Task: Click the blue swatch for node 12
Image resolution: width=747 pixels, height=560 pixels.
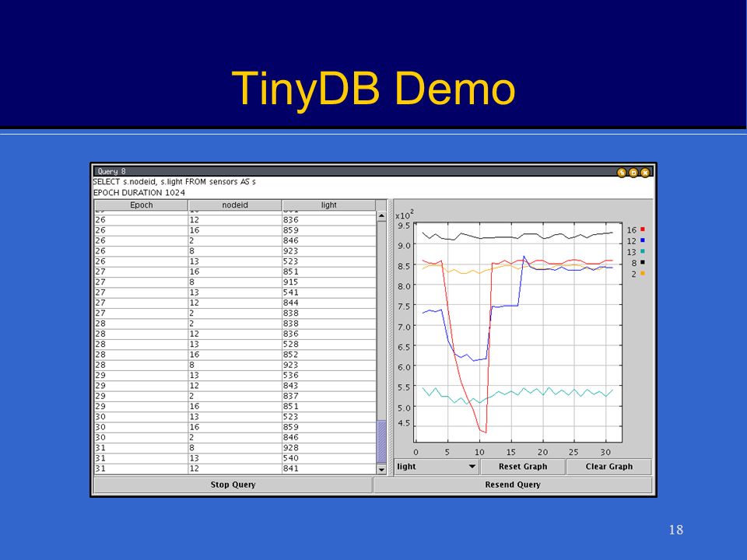Action: 643,240
